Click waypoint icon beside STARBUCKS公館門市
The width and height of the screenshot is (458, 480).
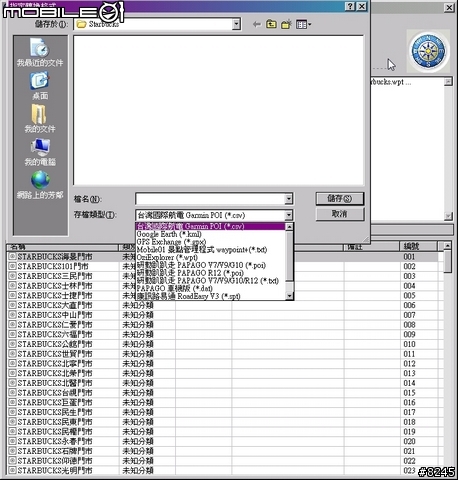pos(12,344)
